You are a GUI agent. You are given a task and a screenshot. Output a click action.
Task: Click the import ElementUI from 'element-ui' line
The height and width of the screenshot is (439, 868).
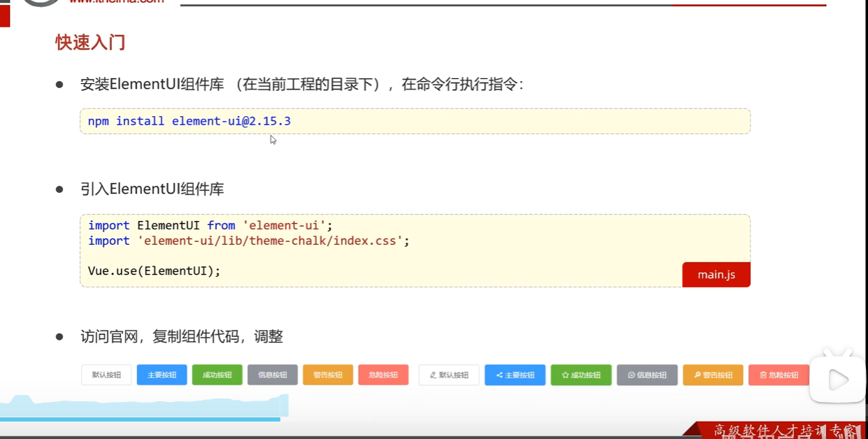click(x=211, y=225)
